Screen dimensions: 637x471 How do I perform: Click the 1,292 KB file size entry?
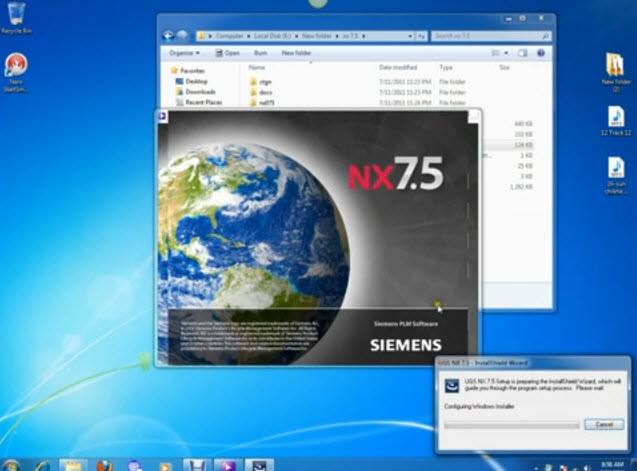pos(521,187)
